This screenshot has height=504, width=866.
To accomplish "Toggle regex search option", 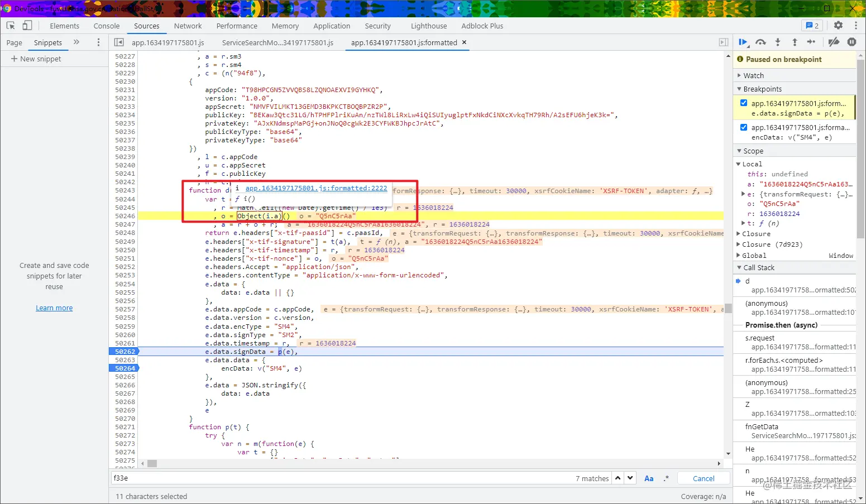I will (666, 478).
